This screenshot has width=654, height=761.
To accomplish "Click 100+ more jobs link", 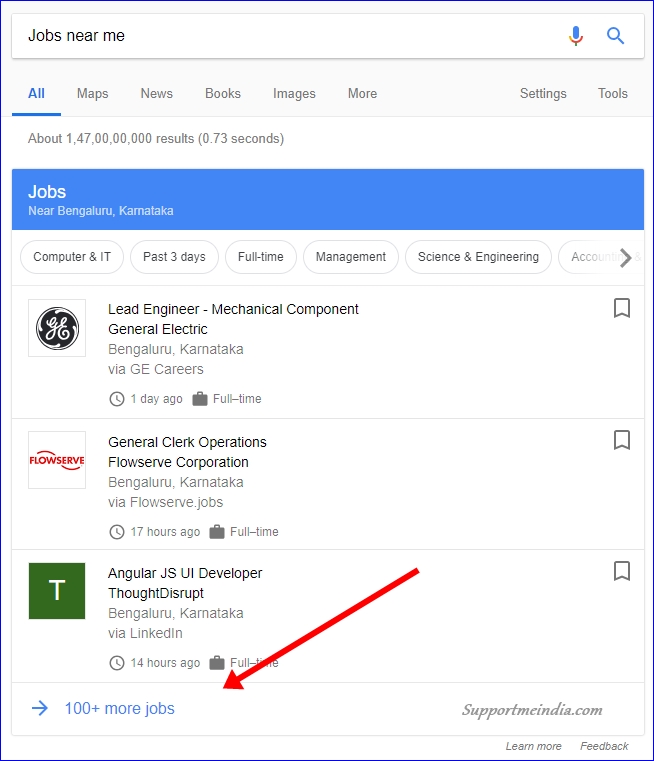I will click(120, 709).
